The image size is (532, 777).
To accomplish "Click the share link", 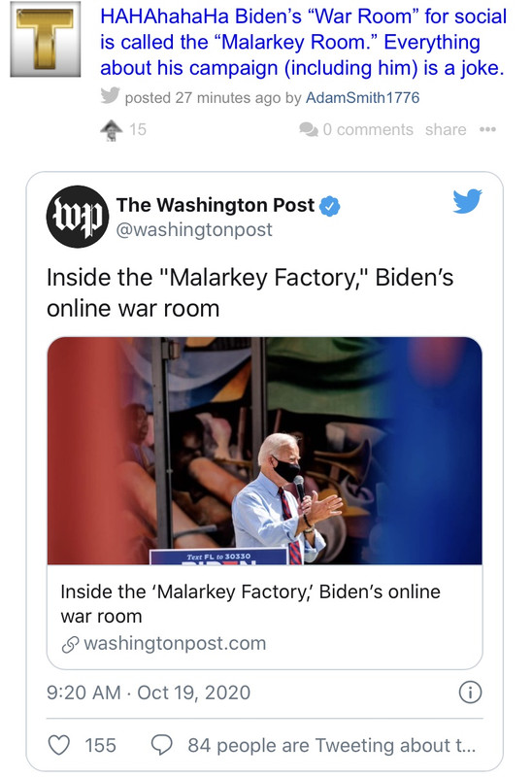I will pos(446,129).
